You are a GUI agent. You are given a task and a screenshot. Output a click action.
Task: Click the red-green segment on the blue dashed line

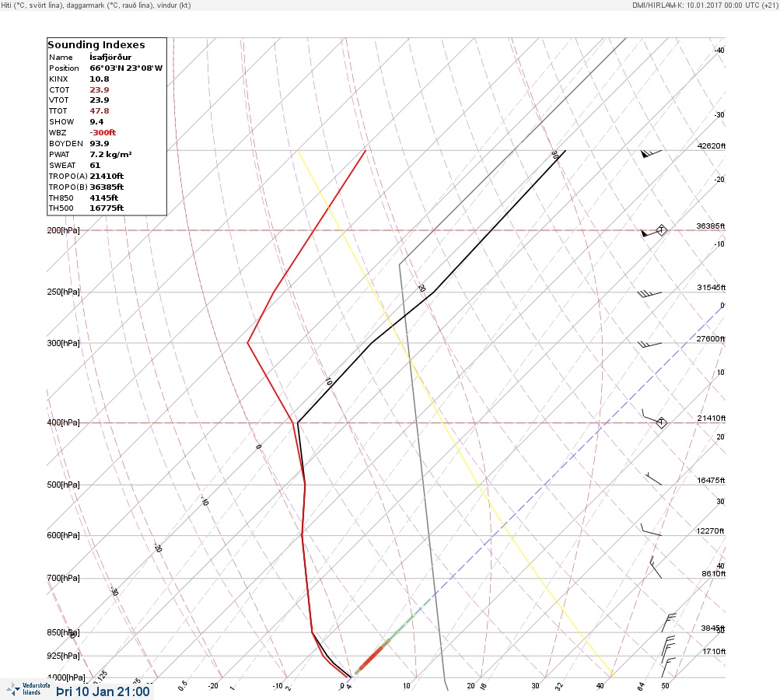pyautogui.click(x=384, y=645)
